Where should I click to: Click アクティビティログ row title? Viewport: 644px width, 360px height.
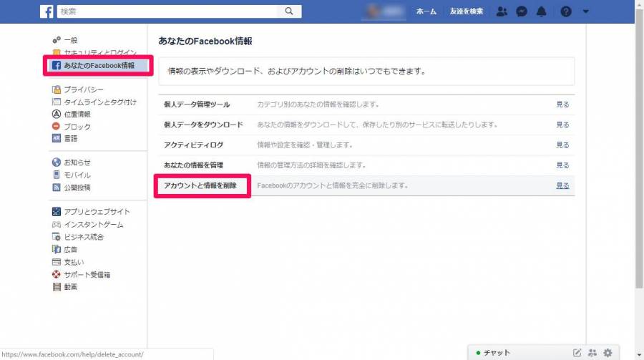click(x=193, y=145)
